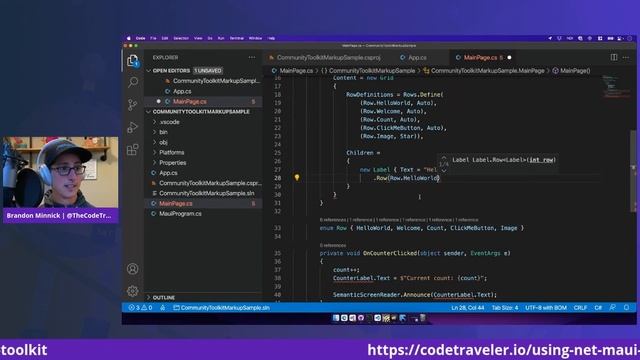
Task: Open the editor more actions ellipsis
Action: coord(626,58)
